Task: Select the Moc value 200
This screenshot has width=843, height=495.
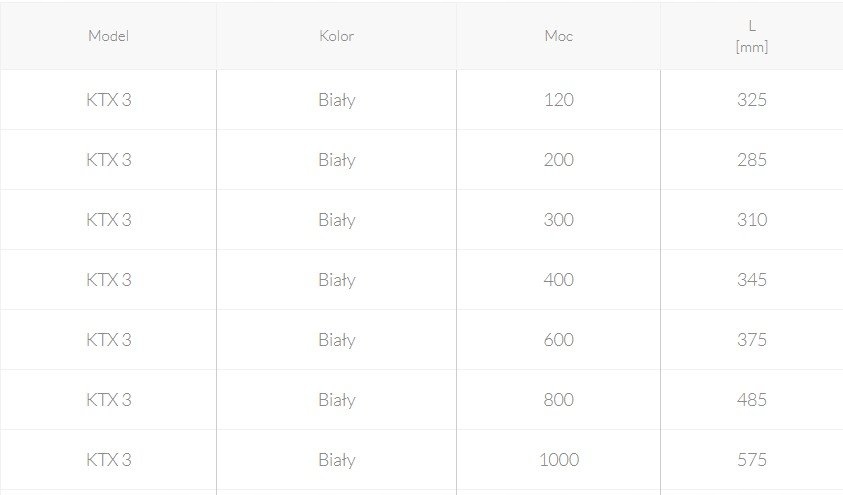Action: (x=558, y=160)
